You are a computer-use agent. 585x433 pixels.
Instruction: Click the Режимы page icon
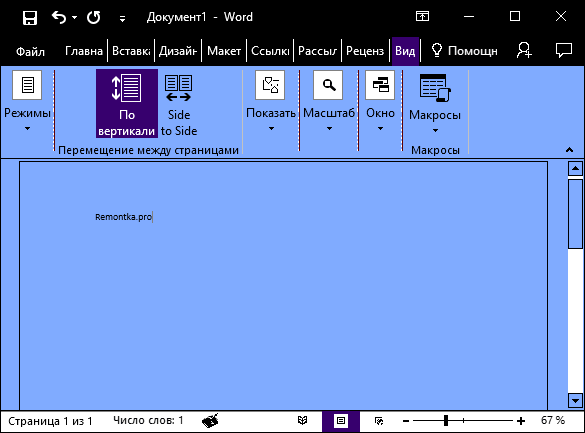coord(27,85)
